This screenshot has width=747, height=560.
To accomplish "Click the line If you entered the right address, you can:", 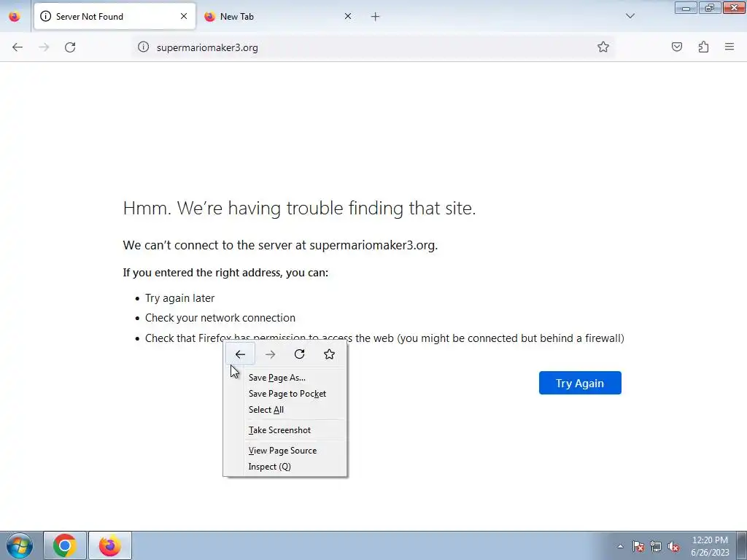I will pyautogui.click(x=225, y=273).
